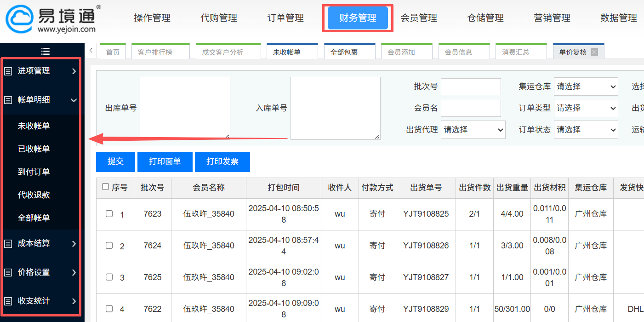The width and height of the screenshot is (644, 322).
Task: Click into the 批次号 input field
Action: point(471,86)
